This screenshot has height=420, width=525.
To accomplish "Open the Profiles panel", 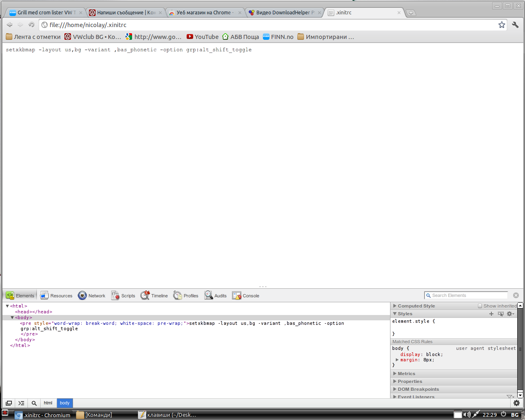I will 186,296.
